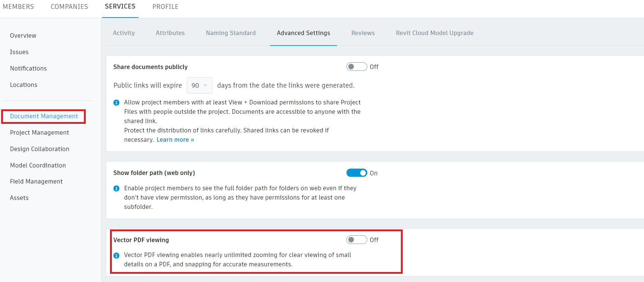The image size is (644, 282).
Task: Click info icon beside share documents description
Action: click(x=116, y=103)
